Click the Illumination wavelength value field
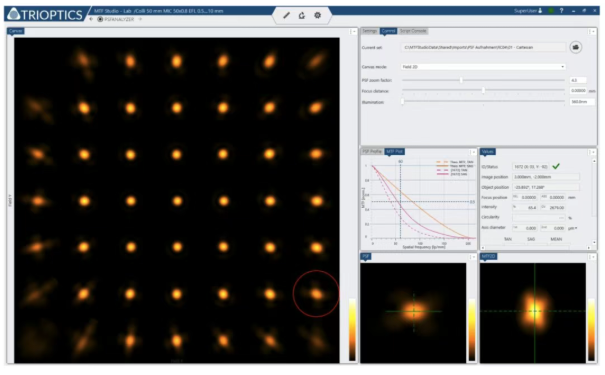 tap(582, 102)
